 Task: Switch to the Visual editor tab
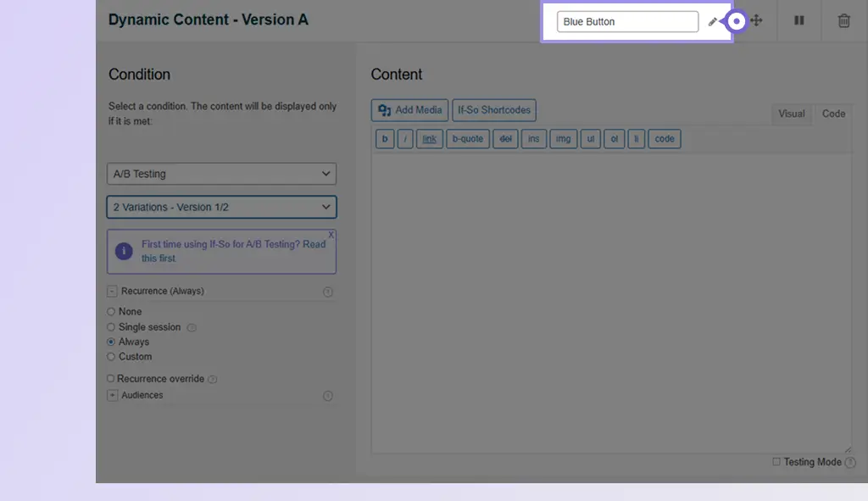pyautogui.click(x=791, y=114)
